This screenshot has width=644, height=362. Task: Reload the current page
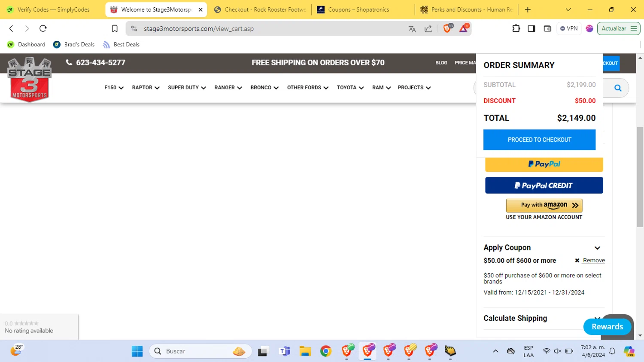(43, 28)
